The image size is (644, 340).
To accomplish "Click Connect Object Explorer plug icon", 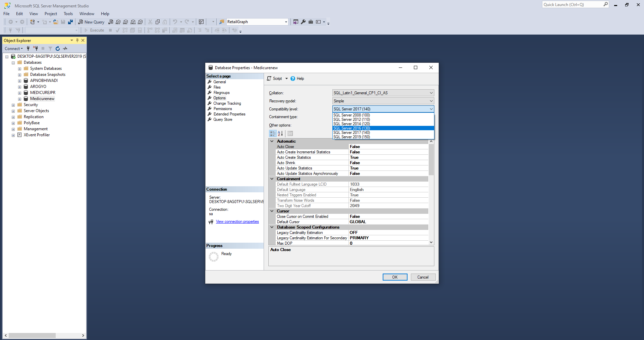I will tap(28, 48).
